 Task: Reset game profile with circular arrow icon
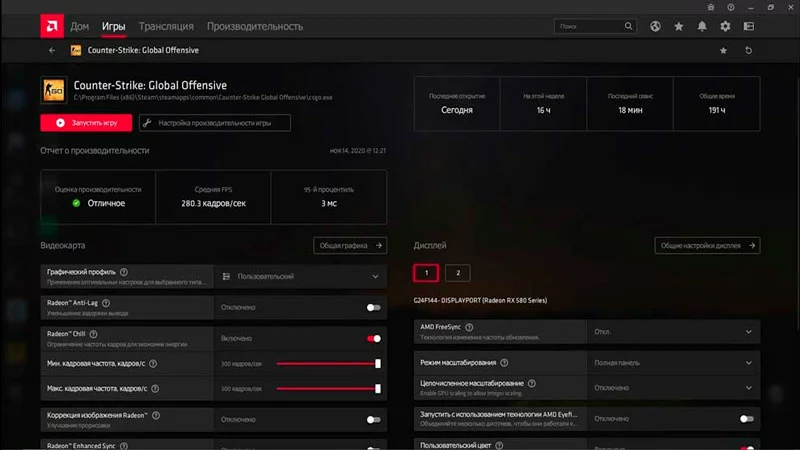(748, 50)
